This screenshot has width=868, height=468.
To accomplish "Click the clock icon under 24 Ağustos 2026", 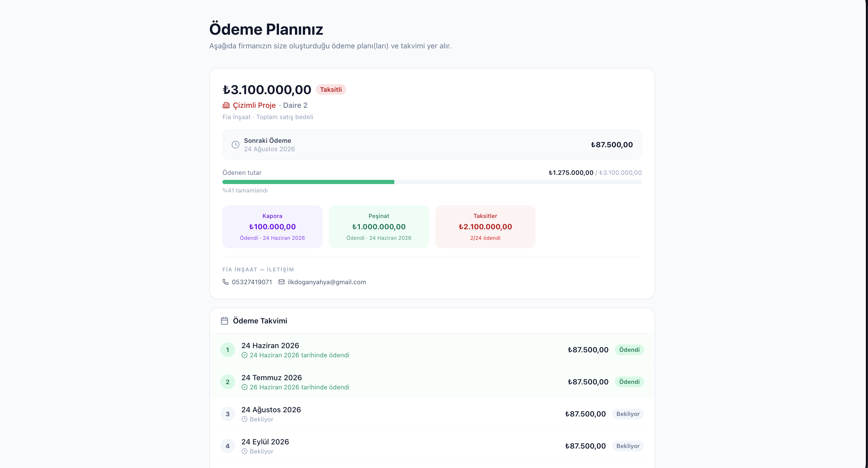I will pos(244,419).
